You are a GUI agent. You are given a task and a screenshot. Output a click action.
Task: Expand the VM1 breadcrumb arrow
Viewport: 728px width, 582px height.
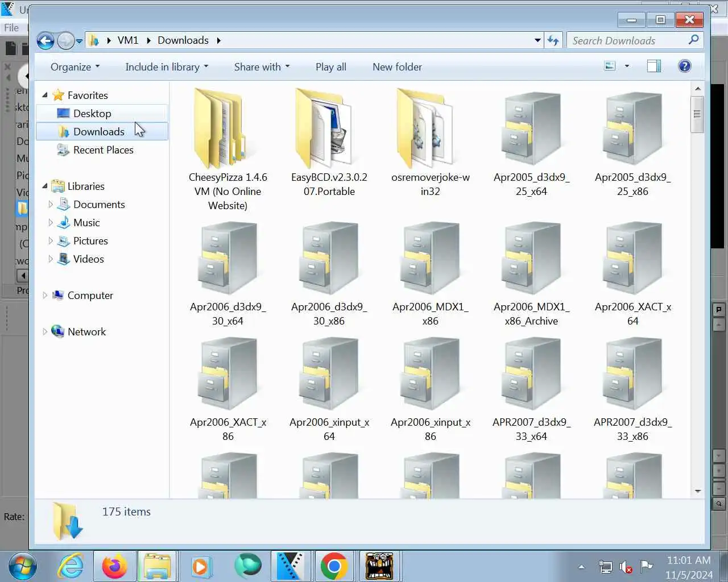pyautogui.click(x=148, y=40)
